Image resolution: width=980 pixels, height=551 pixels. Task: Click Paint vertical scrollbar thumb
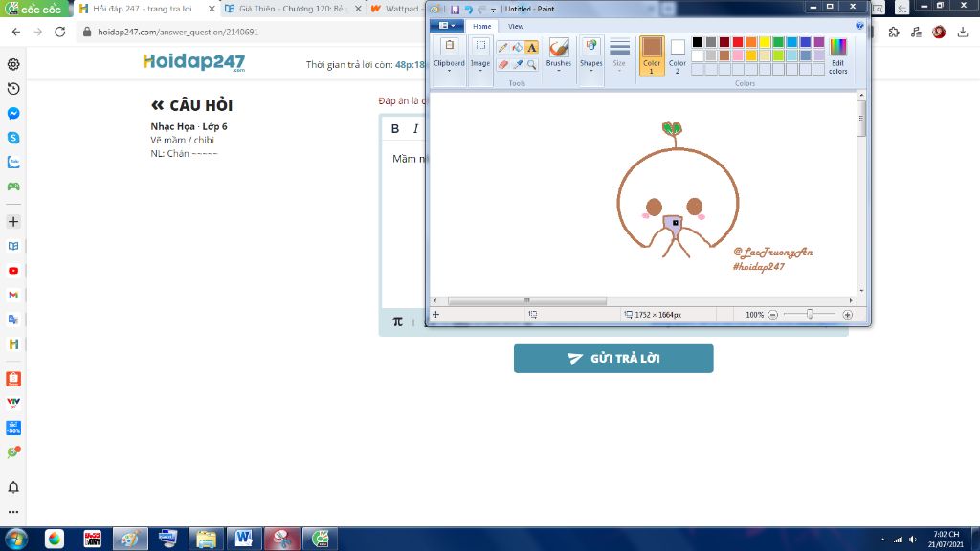[x=861, y=119]
